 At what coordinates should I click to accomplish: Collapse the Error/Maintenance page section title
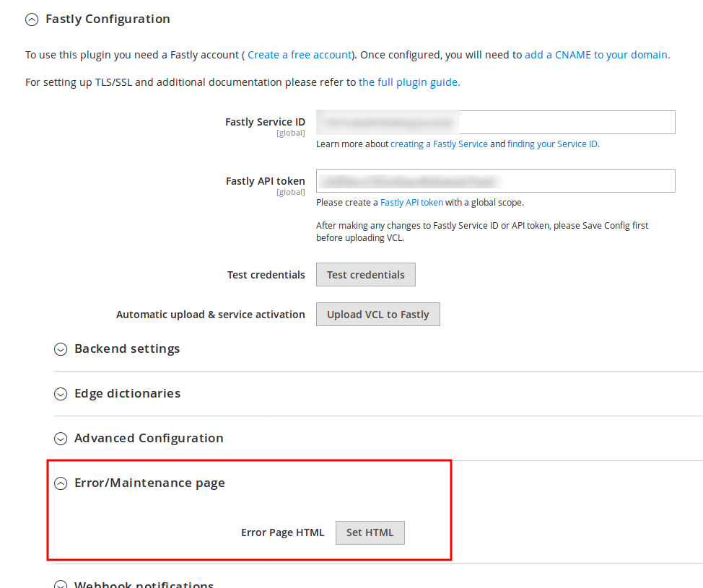149,483
